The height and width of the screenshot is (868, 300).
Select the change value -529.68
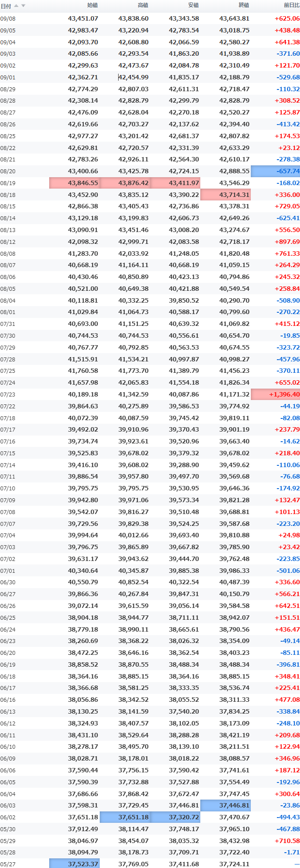pos(288,78)
